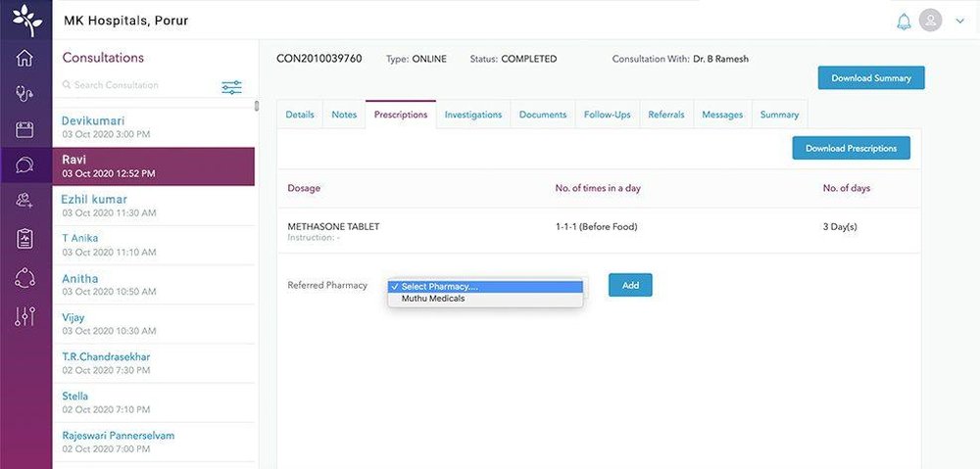Switch to the Summary tab

(x=779, y=115)
